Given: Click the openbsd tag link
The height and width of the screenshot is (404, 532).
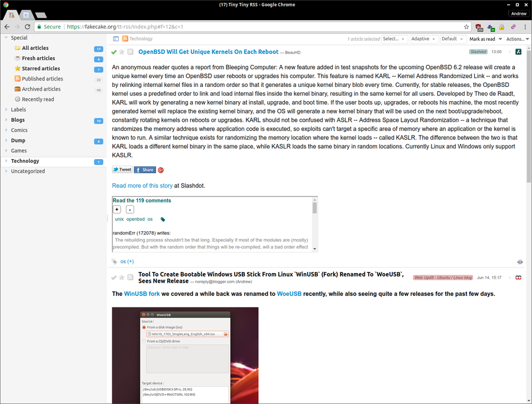Looking at the screenshot, I should click(135, 219).
